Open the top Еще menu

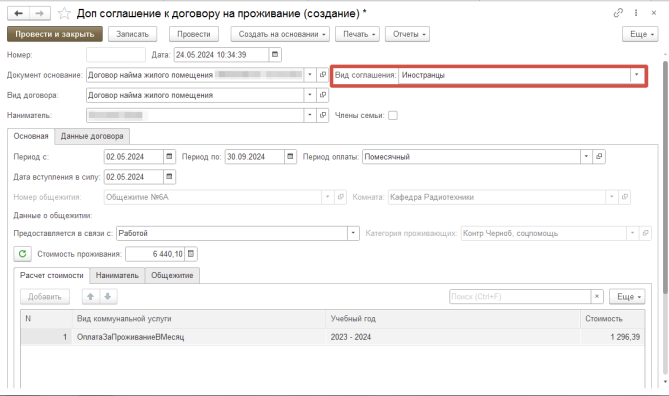[640, 34]
